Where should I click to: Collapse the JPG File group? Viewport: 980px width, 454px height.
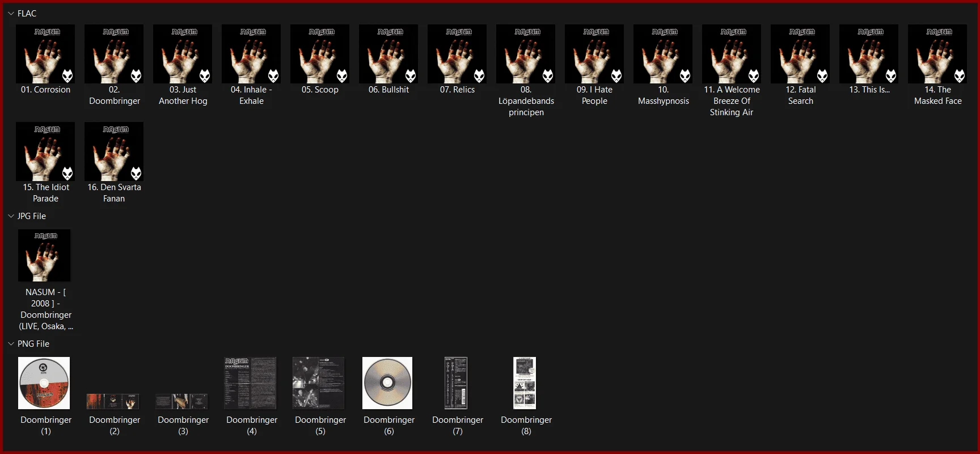coord(11,216)
